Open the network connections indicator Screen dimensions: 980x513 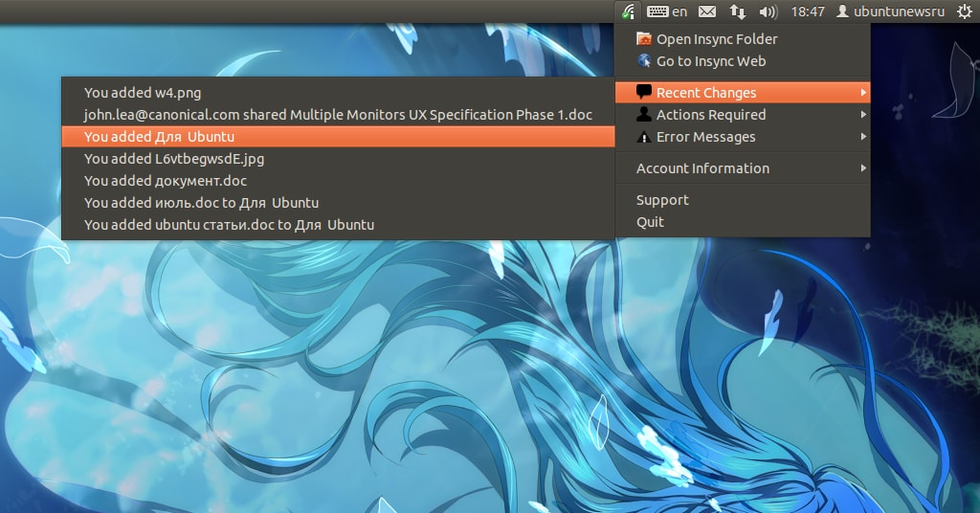pyautogui.click(x=738, y=11)
